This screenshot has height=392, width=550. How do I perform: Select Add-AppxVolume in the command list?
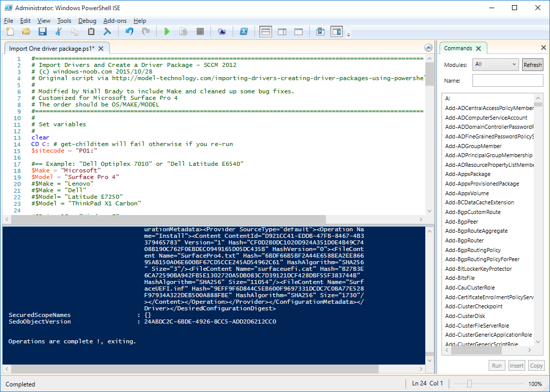[x=467, y=193]
